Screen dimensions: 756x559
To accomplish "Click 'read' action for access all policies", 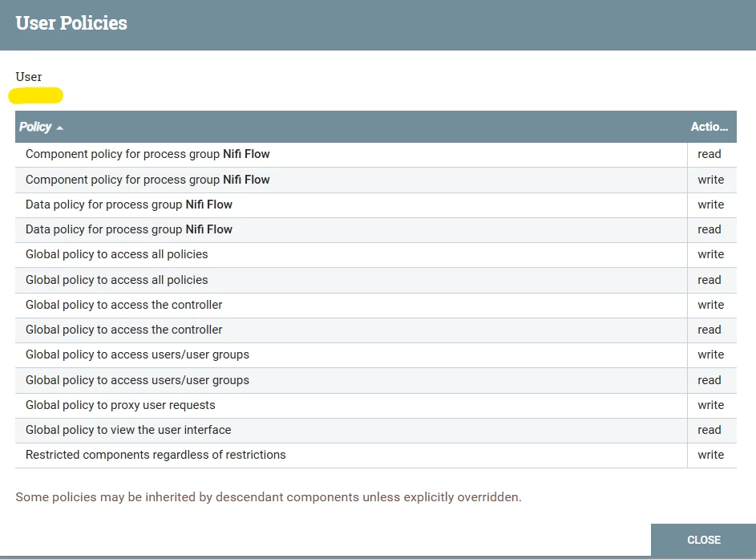I will point(710,280).
